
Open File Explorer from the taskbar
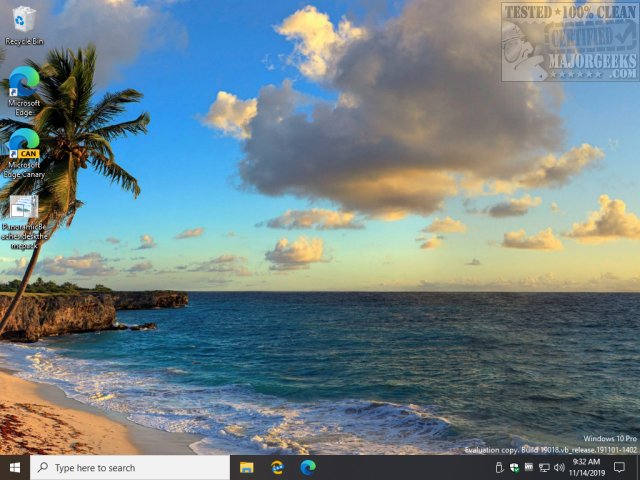click(247, 468)
